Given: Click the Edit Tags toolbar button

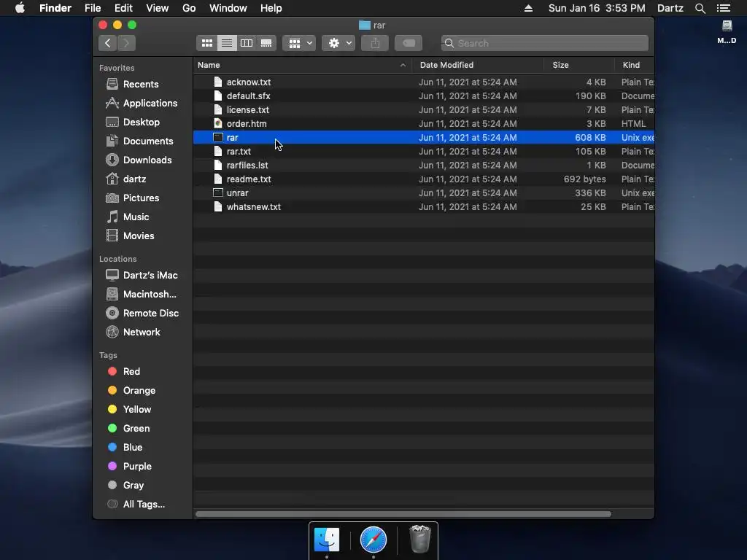Looking at the screenshot, I should point(409,43).
